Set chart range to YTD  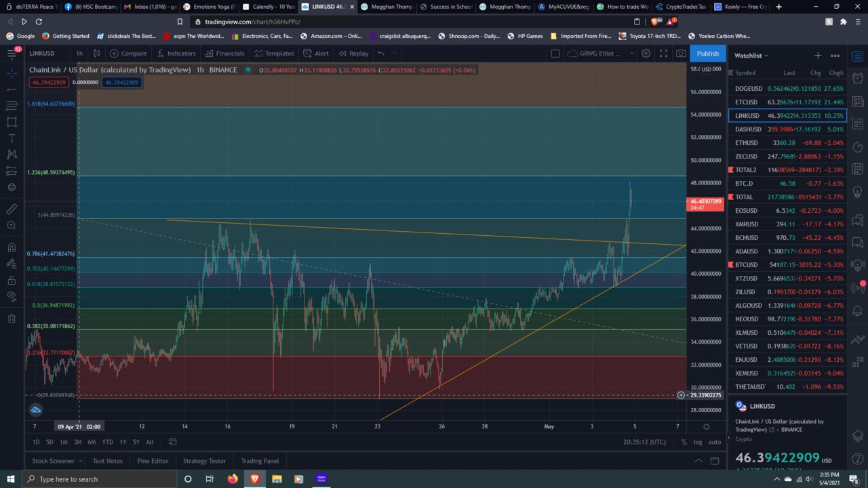click(x=107, y=442)
